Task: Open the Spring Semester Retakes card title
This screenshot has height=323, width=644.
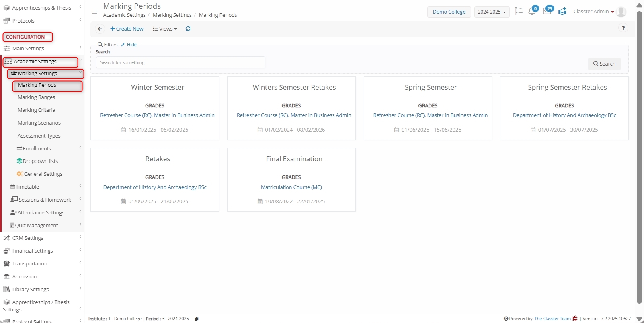Action: 567,87
